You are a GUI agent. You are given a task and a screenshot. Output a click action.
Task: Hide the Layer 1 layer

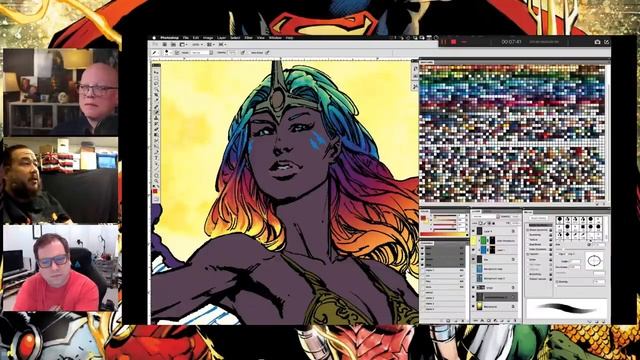[x=474, y=250]
